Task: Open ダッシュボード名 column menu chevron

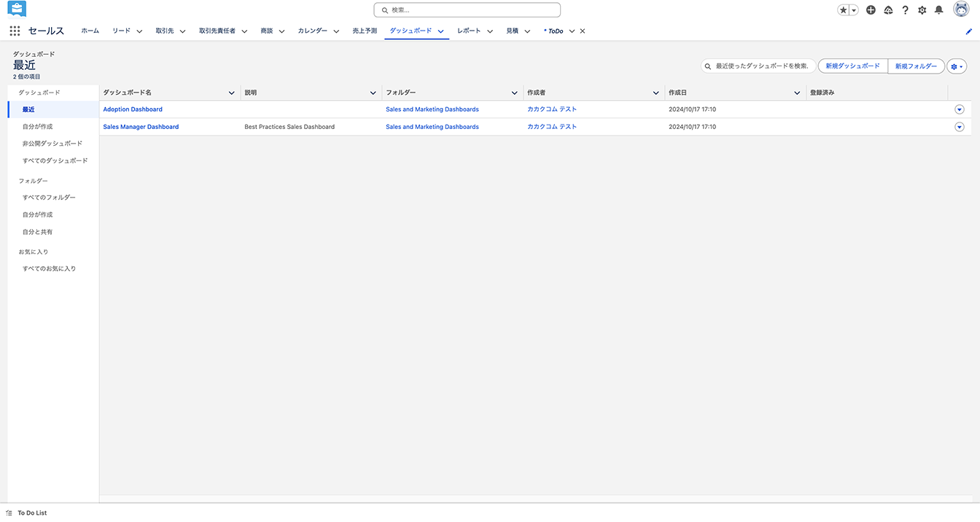Action: tap(232, 93)
